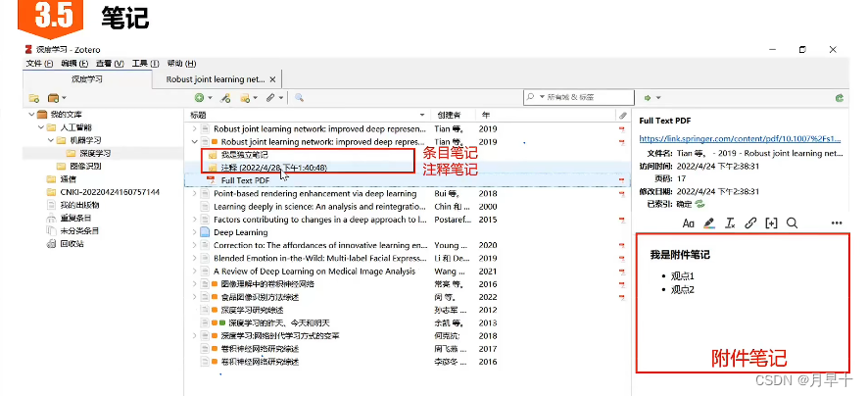This screenshot has width=868, height=396.
Task: Open the 编辑 menu
Action: [74, 63]
